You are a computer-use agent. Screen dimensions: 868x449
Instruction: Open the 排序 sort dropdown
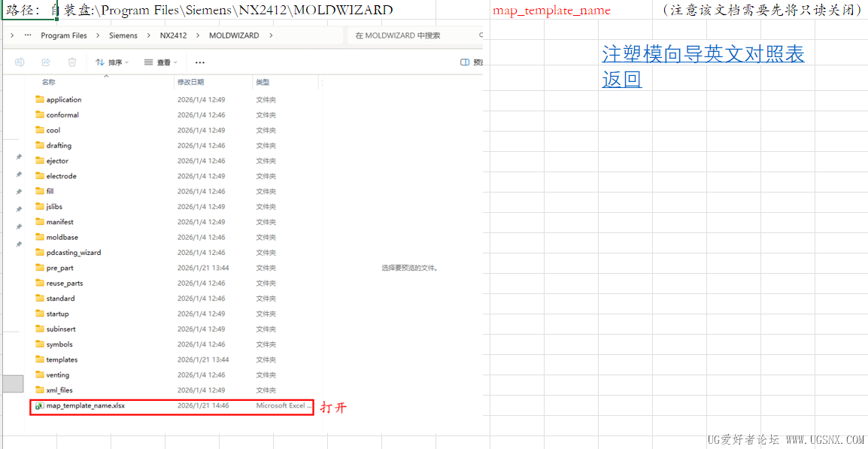click(112, 62)
